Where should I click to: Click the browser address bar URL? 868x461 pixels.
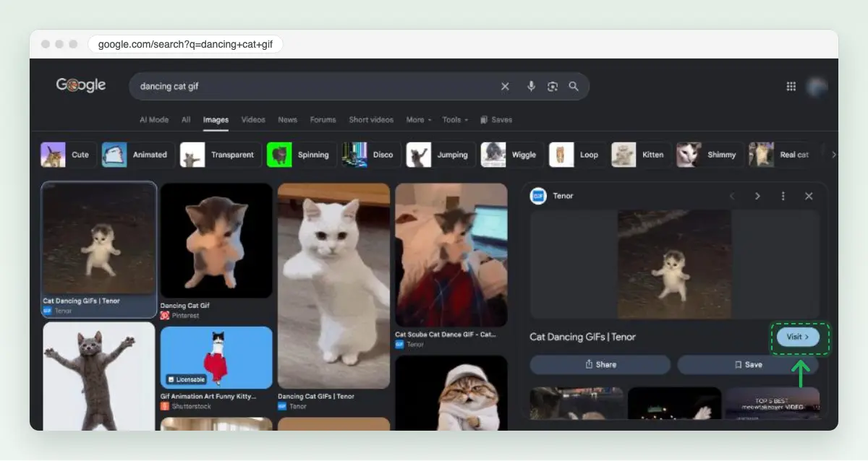pos(185,44)
